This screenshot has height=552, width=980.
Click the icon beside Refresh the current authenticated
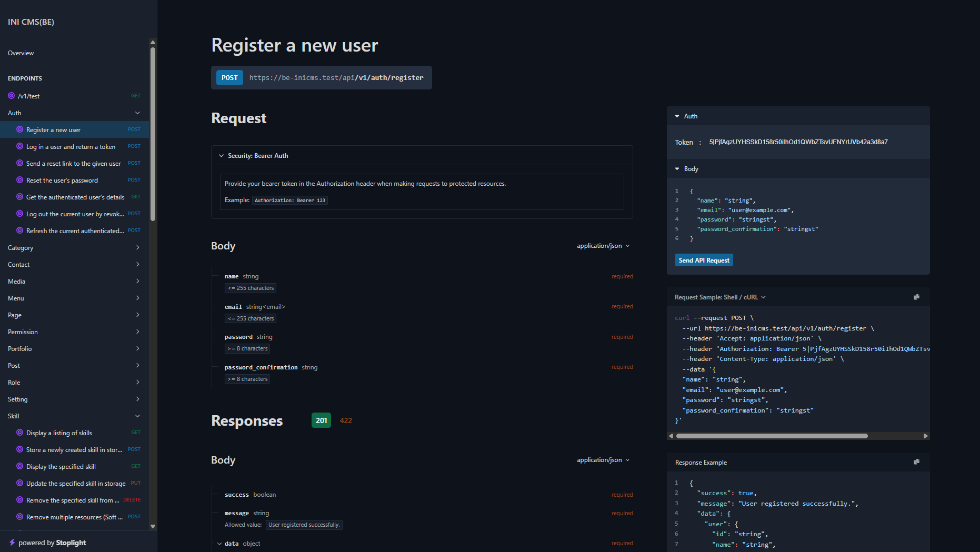19,230
